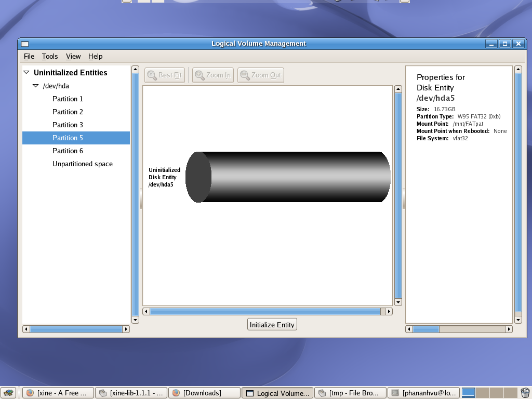This screenshot has height=399, width=532.
Task: Click the disk view vertical scrollbar thumb
Action: 398,196
